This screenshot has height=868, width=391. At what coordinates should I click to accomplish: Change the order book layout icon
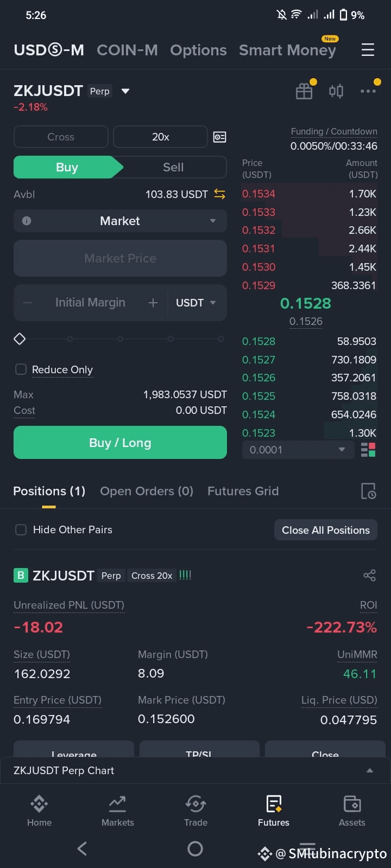368,450
